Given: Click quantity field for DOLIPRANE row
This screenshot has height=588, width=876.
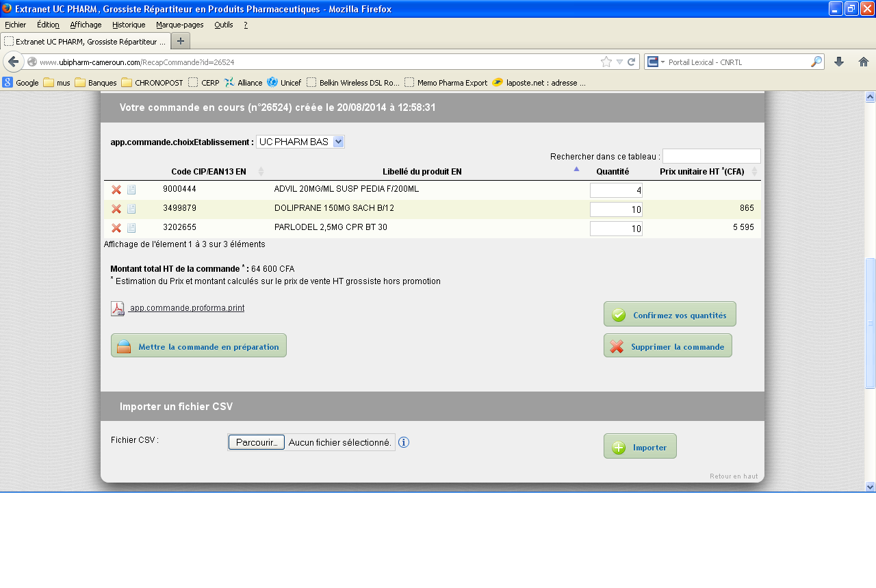Looking at the screenshot, I should pyautogui.click(x=616, y=209).
